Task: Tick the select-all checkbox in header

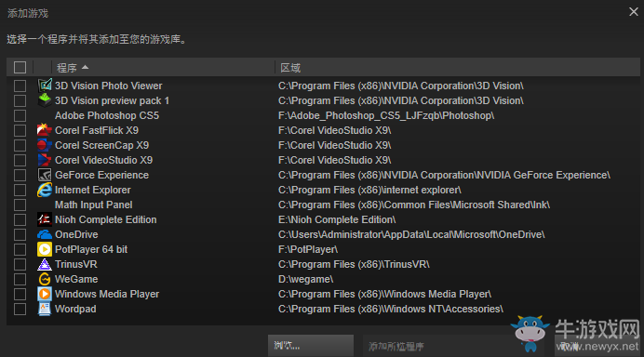Action: click(x=20, y=67)
